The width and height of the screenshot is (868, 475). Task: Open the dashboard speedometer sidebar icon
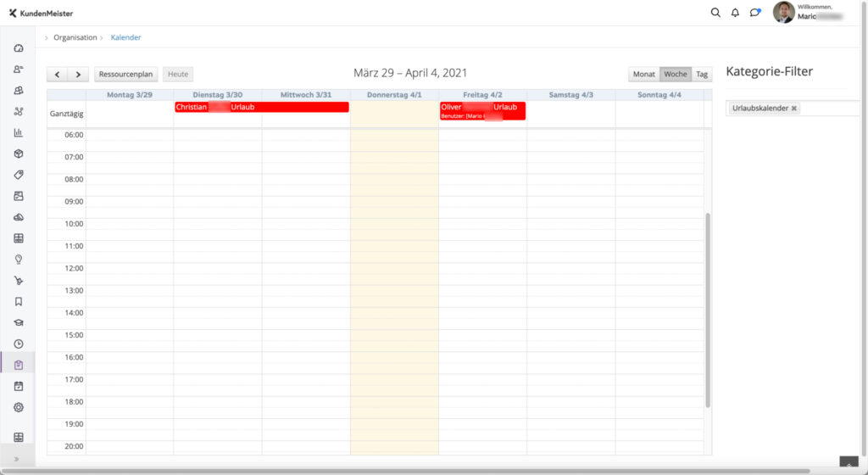click(x=19, y=48)
